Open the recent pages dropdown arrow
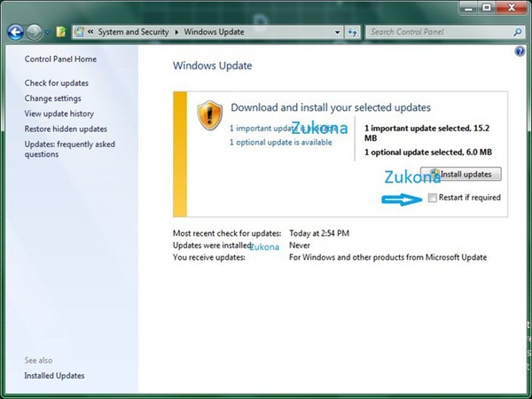 tap(48, 32)
